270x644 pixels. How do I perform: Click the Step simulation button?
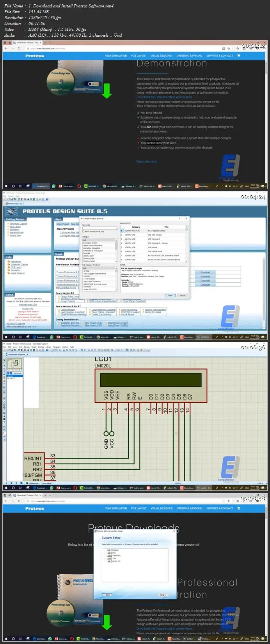(12, 483)
